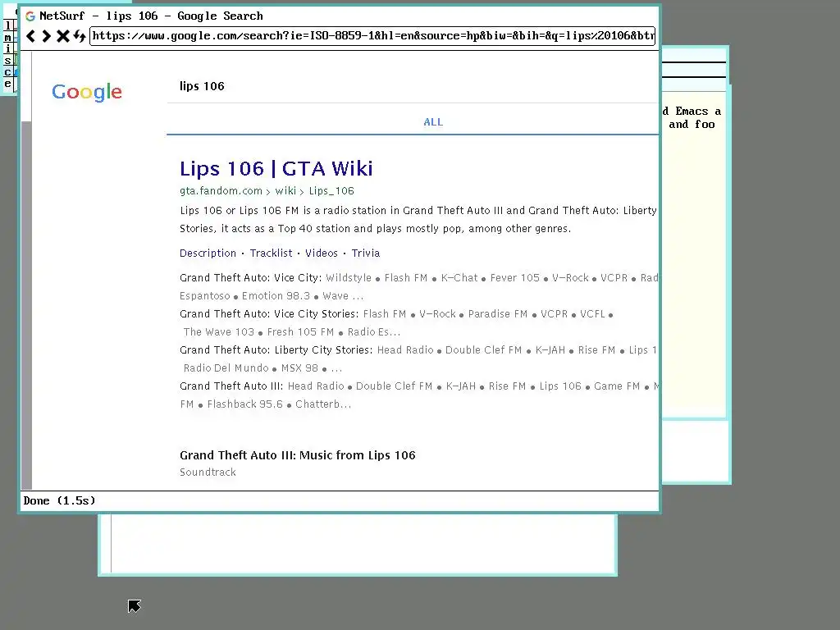Open the Tracklist sitelink

[x=271, y=253]
